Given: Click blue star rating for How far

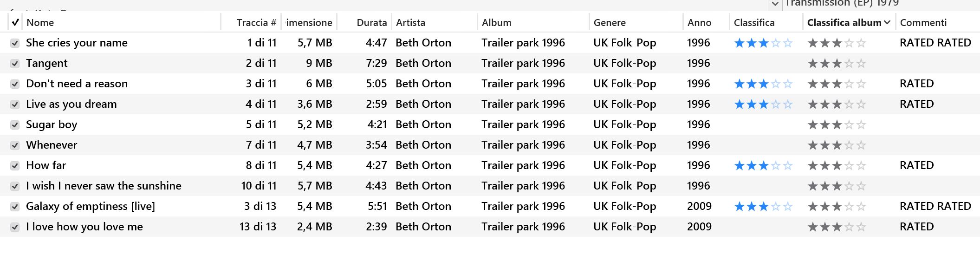Looking at the screenshot, I should pyautogui.click(x=763, y=166).
